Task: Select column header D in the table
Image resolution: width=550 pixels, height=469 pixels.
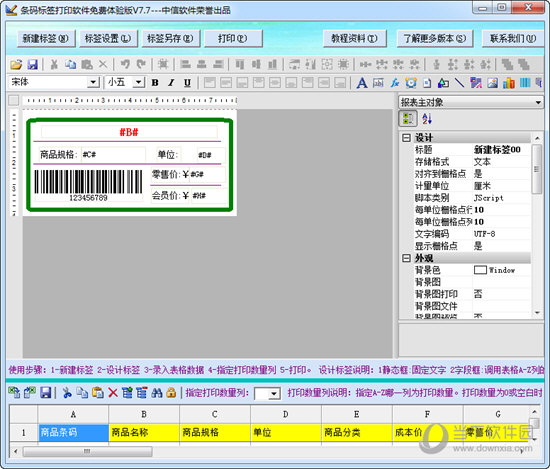Action: (286, 415)
